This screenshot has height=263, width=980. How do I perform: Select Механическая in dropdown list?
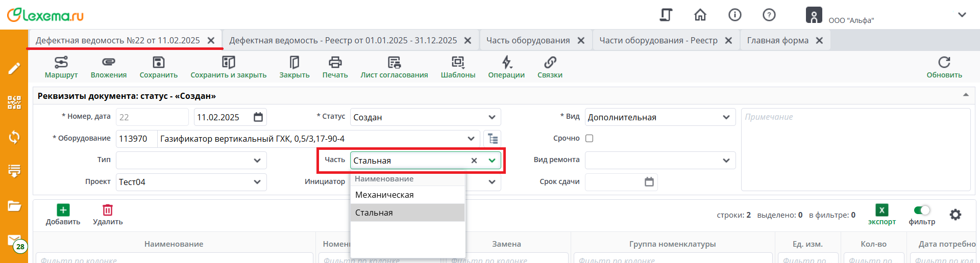[x=408, y=195]
